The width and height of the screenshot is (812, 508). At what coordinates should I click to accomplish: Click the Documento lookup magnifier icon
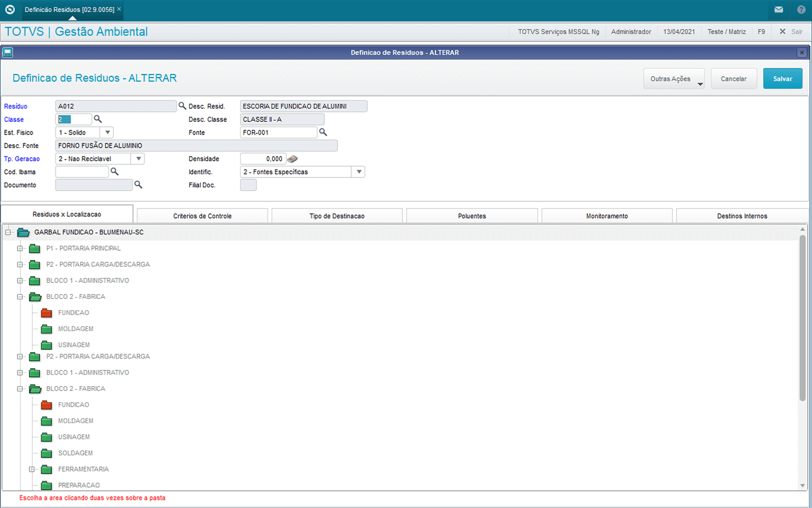point(138,185)
